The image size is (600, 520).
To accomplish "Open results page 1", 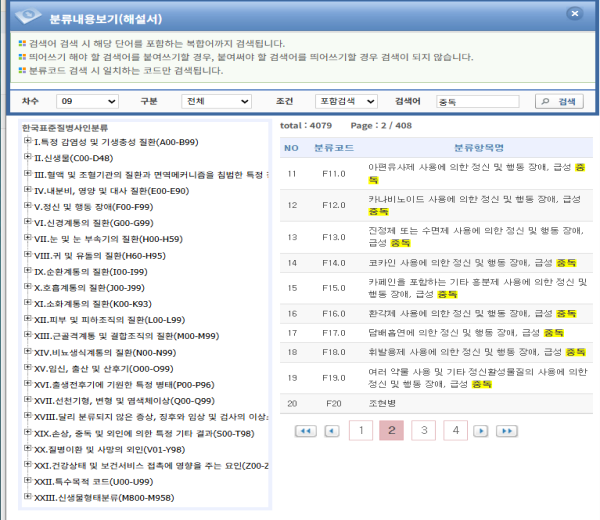I will 360,430.
